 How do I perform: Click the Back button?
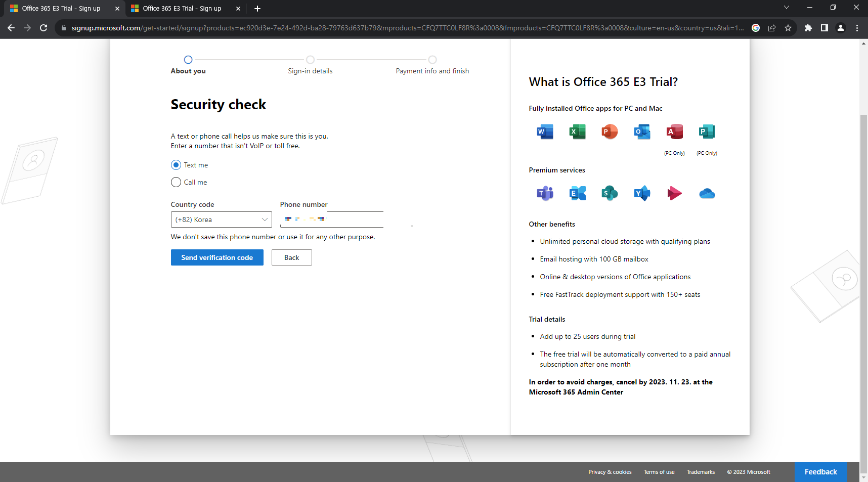pyautogui.click(x=291, y=257)
